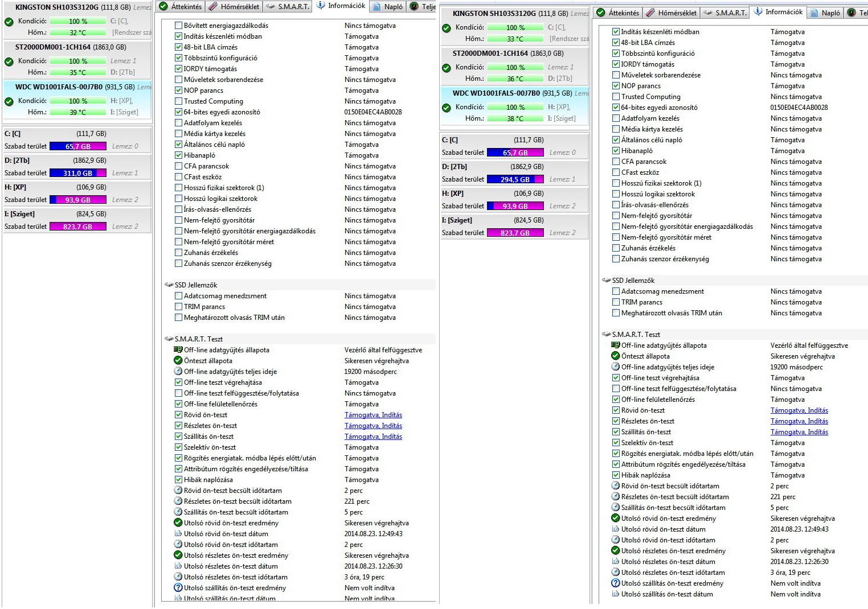
Task: Click 2014.08.23. 12:26:30 date in left window
Action: (x=374, y=566)
